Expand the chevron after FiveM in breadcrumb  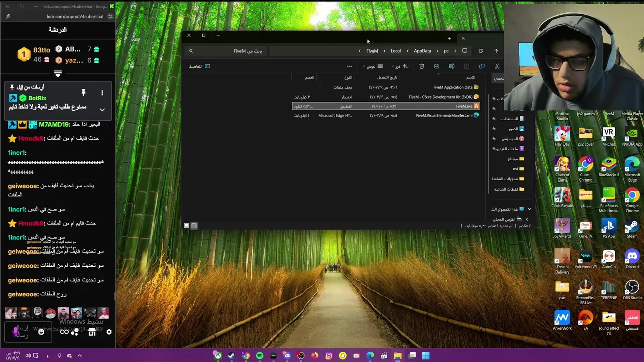click(359, 51)
